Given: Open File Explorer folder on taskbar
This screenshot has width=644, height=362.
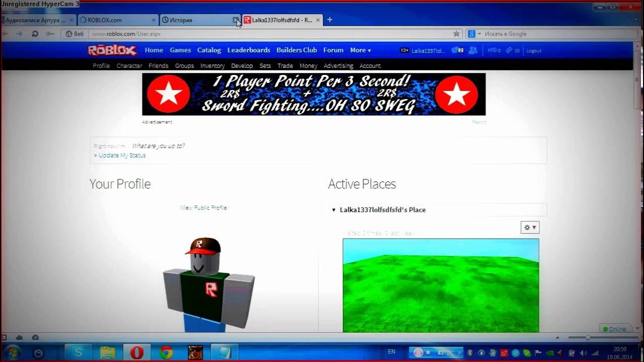Looking at the screenshot, I should 108,352.
